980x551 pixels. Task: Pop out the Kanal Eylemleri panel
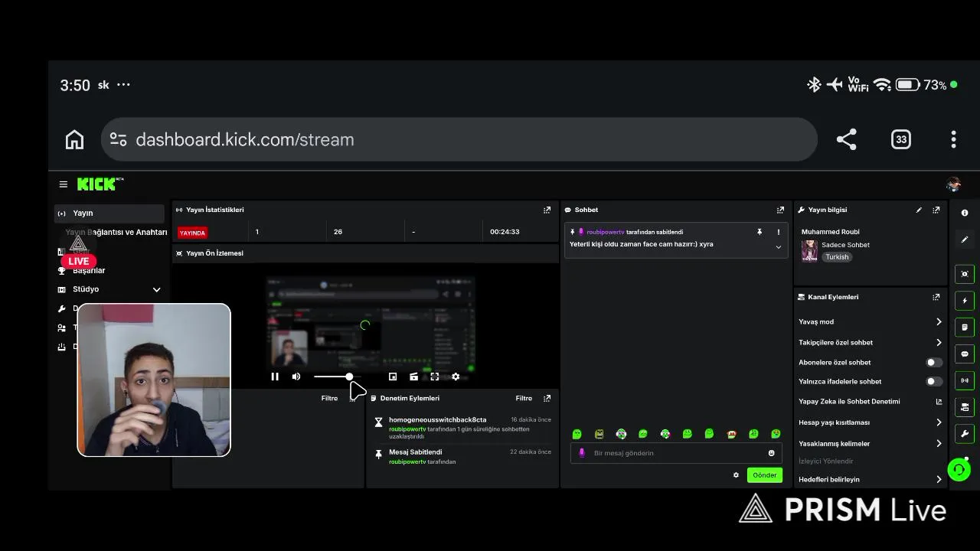[936, 297]
